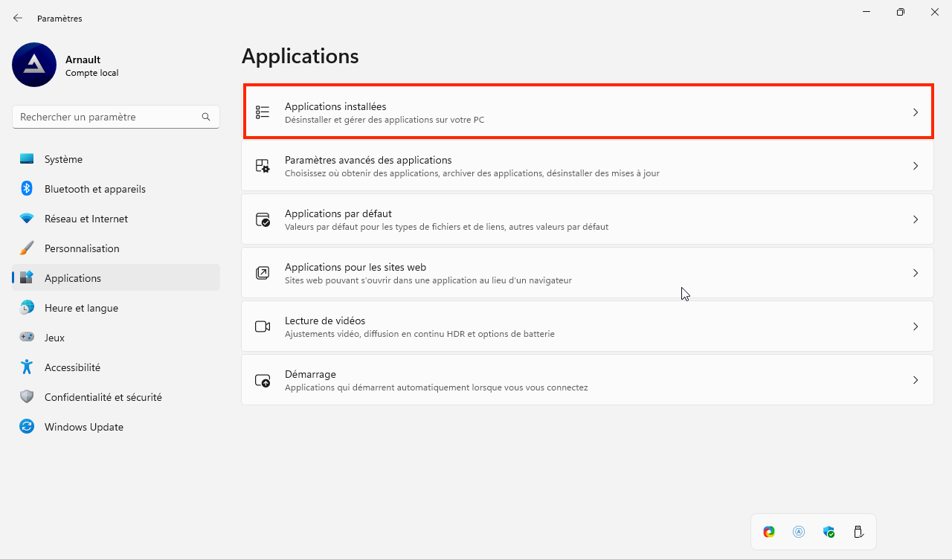Expand Paramètres avancés des applications with its chevron
The image size is (952, 560).
tap(916, 166)
